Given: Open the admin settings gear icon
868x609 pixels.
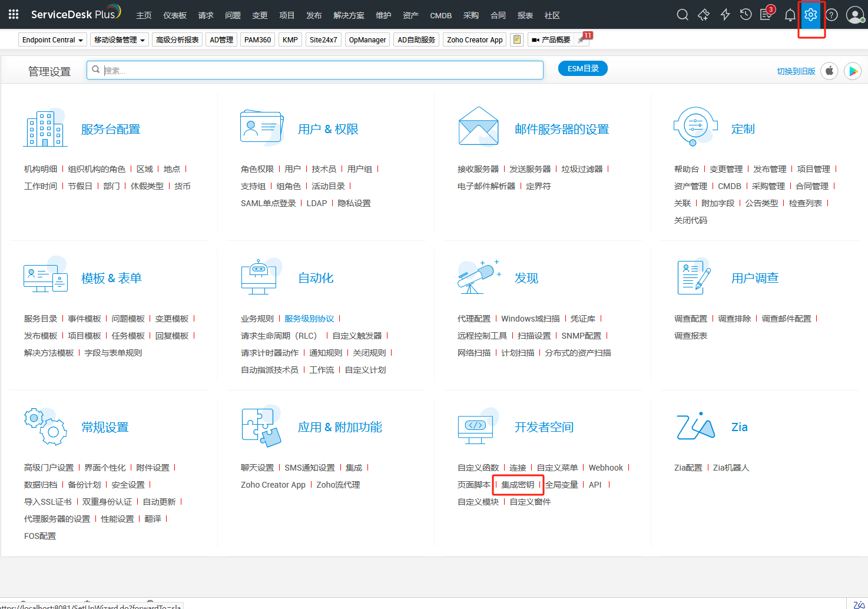Looking at the screenshot, I should click(811, 15).
